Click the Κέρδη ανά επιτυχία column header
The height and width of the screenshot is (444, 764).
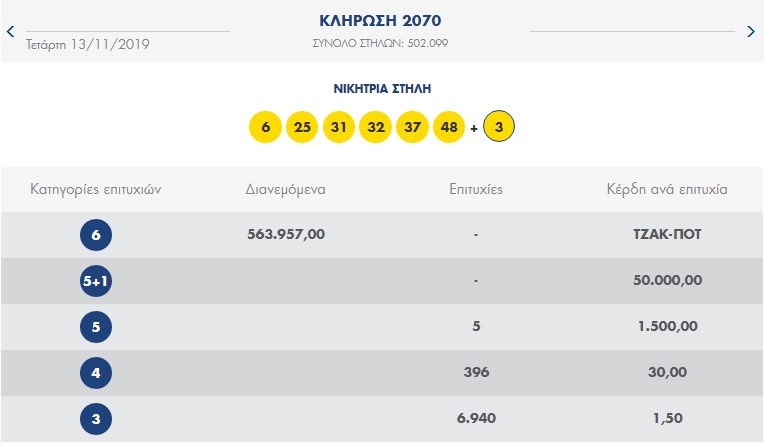(667, 189)
